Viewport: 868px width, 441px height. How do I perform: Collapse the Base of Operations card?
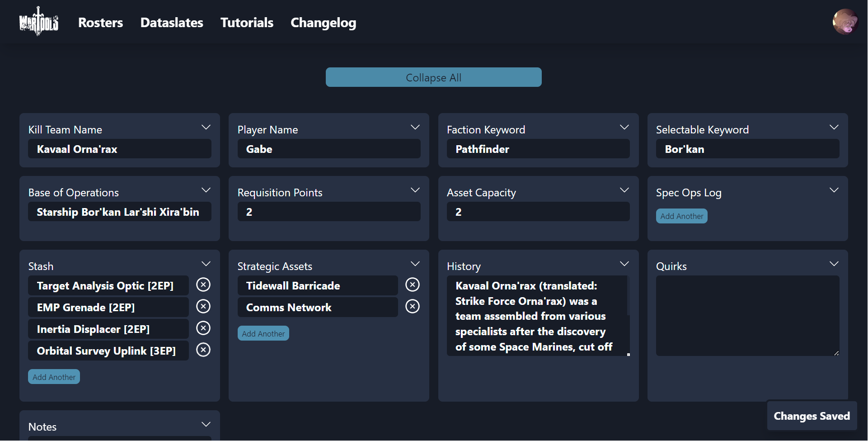[206, 190]
